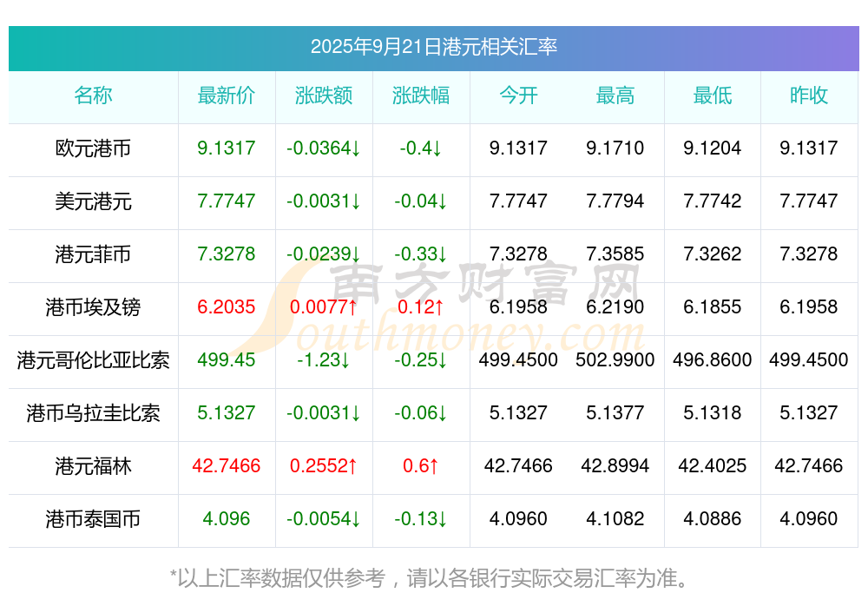The image size is (868, 606).
Task: Click the highest value 7.3585
Action: click(615, 254)
